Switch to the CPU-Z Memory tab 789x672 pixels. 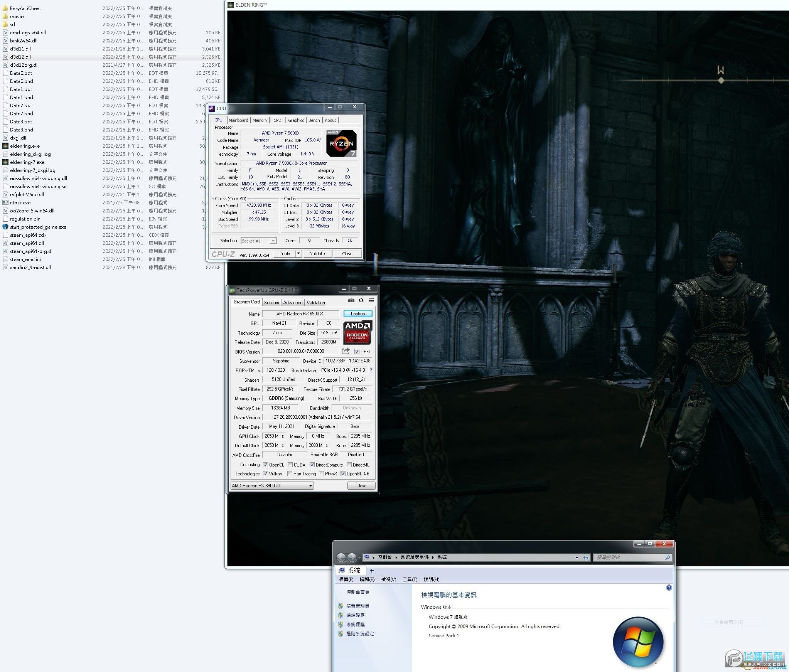pos(260,120)
